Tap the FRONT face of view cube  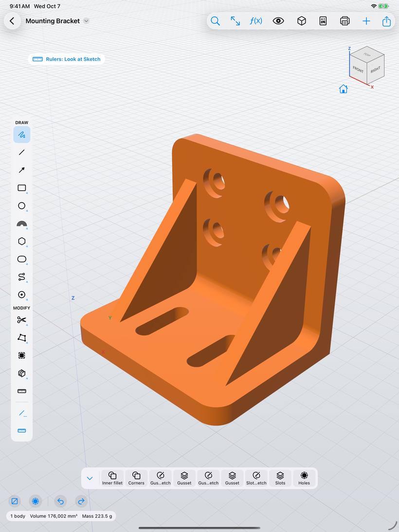click(x=358, y=70)
